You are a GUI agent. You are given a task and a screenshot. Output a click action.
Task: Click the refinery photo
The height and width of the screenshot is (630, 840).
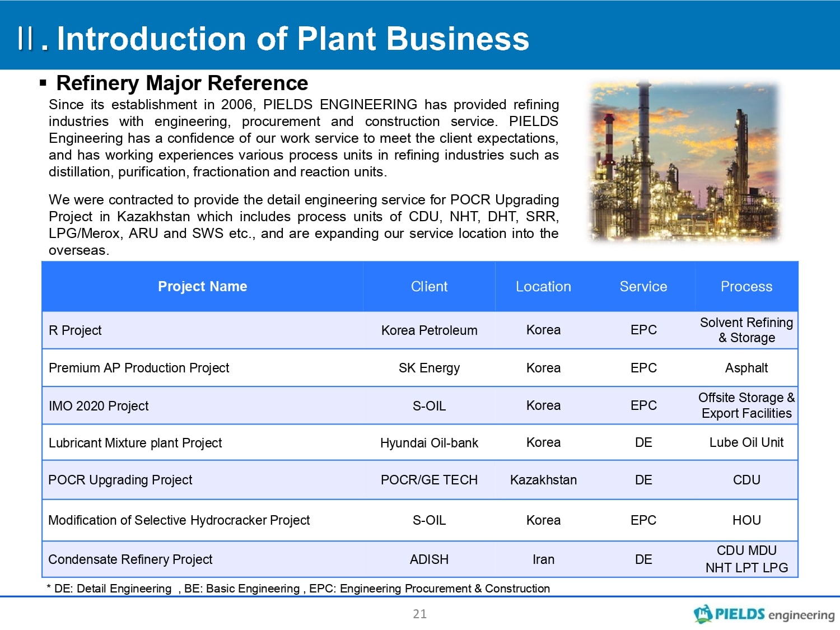tap(684, 161)
